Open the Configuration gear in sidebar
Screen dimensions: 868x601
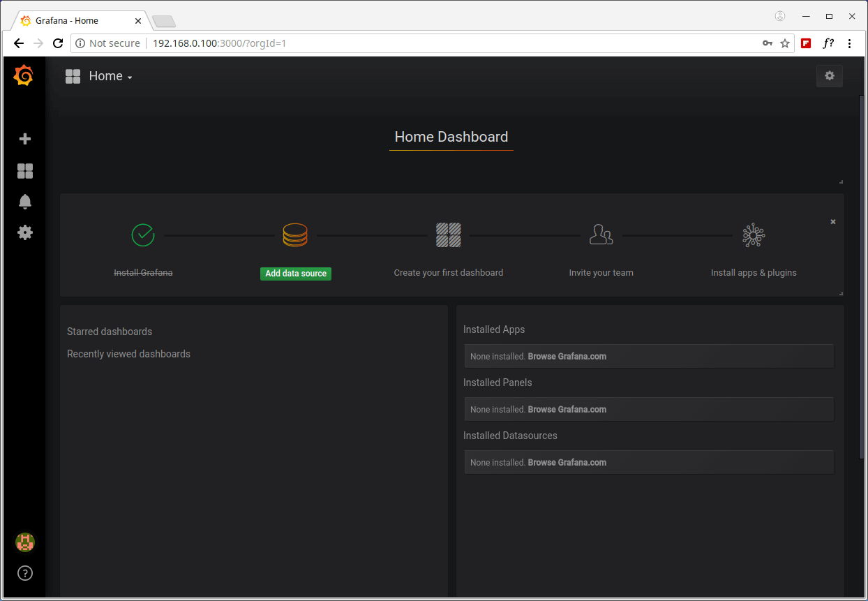click(25, 232)
